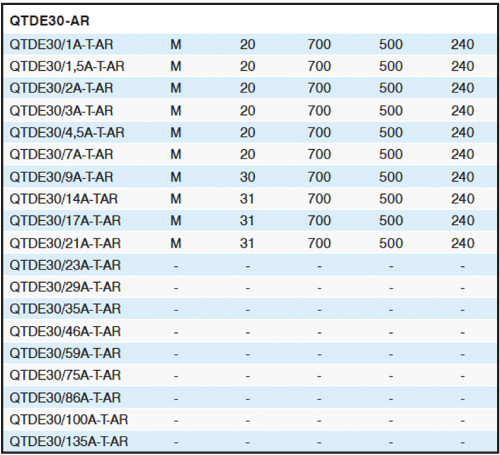The height and width of the screenshot is (455, 500).
Task: Select the QTDE30/100A-T-AR model name
Action: [x=69, y=420]
